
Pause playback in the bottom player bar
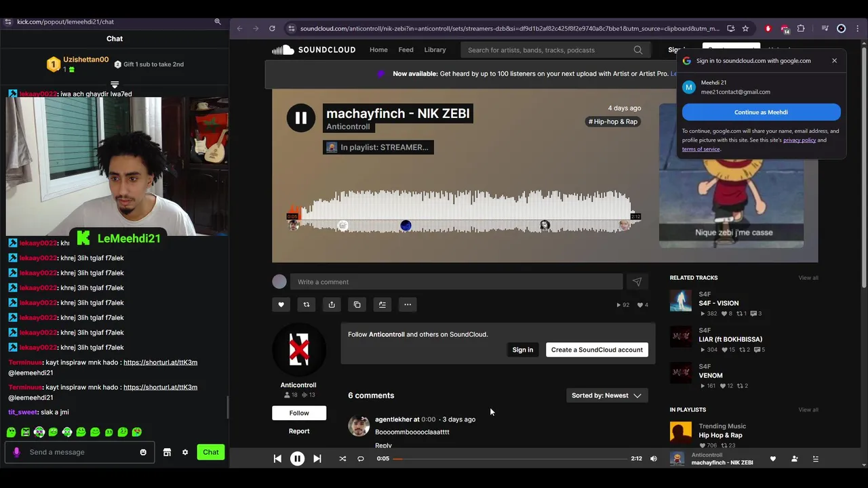297,459
